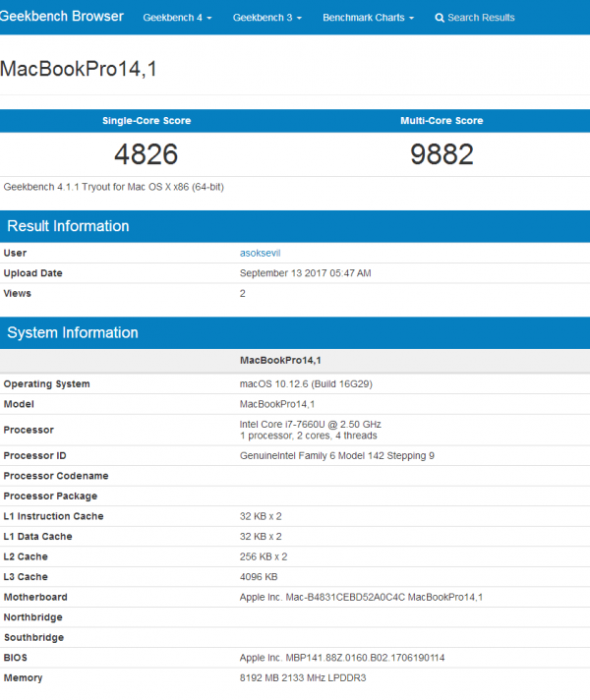Open the Geekbench Browser home link
Screen dimensions: 590x700
click(x=62, y=17)
